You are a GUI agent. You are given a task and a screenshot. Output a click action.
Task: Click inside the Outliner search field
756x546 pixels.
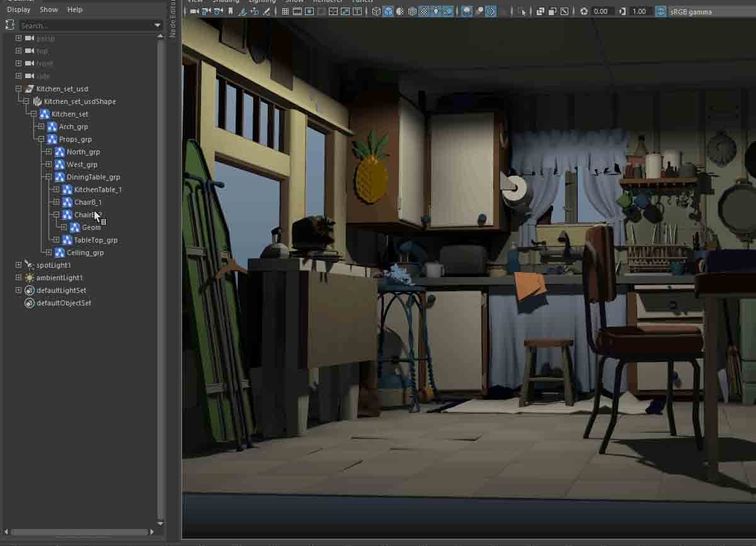[x=88, y=25]
